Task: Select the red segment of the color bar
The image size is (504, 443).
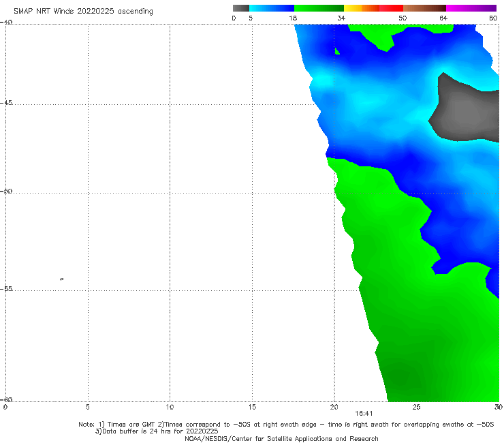Action: [x=391, y=8]
